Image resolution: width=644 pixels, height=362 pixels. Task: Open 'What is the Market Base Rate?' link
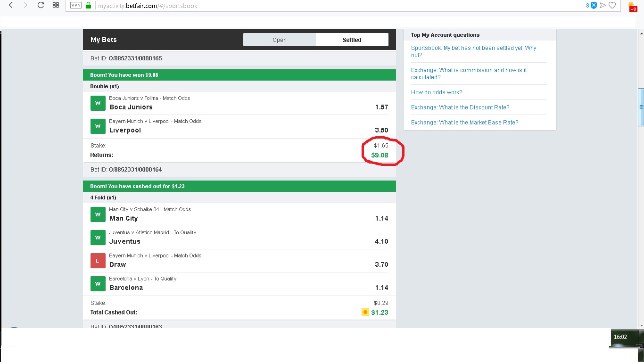tap(464, 123)
